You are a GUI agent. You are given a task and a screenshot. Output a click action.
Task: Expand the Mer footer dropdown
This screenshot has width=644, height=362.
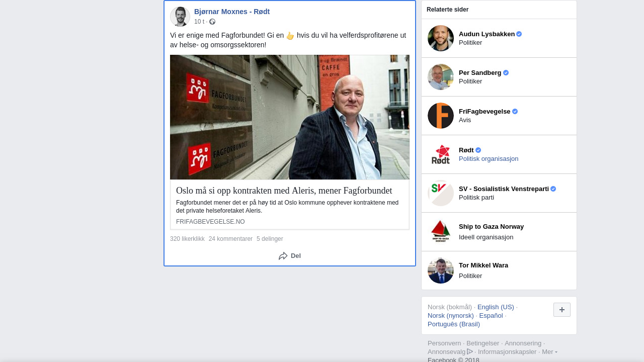[549, 352]
